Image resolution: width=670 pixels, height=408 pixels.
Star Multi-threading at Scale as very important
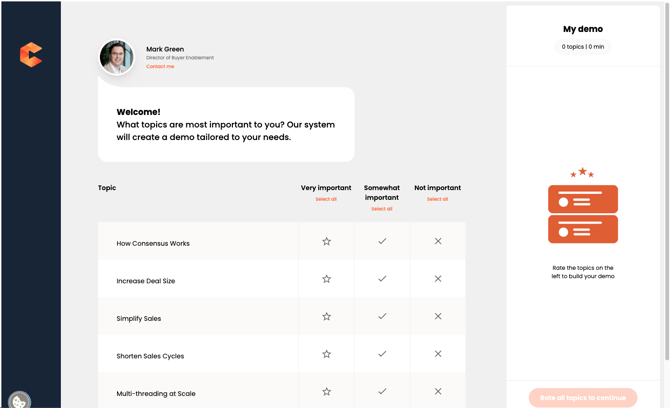pos(326,392)
